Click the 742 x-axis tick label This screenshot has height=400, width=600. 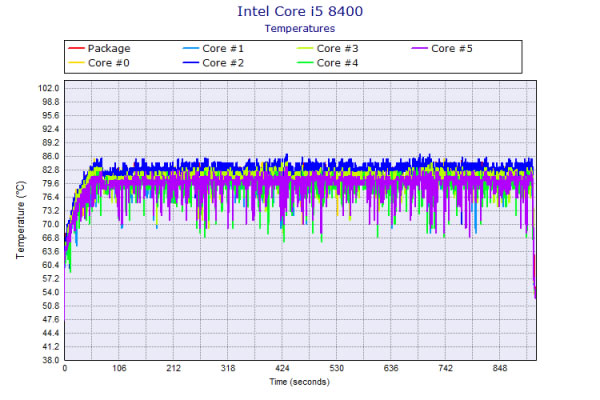click(x=445, y=368)
